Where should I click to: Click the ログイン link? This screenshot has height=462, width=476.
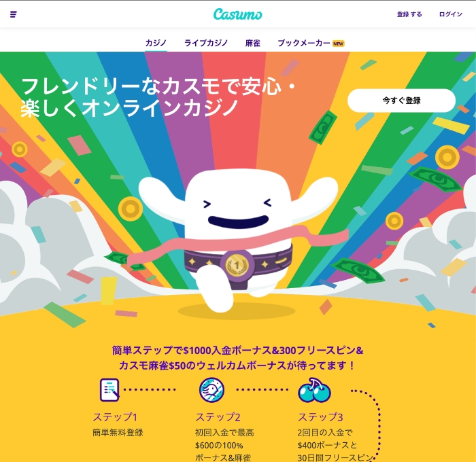tap(450, 14)
